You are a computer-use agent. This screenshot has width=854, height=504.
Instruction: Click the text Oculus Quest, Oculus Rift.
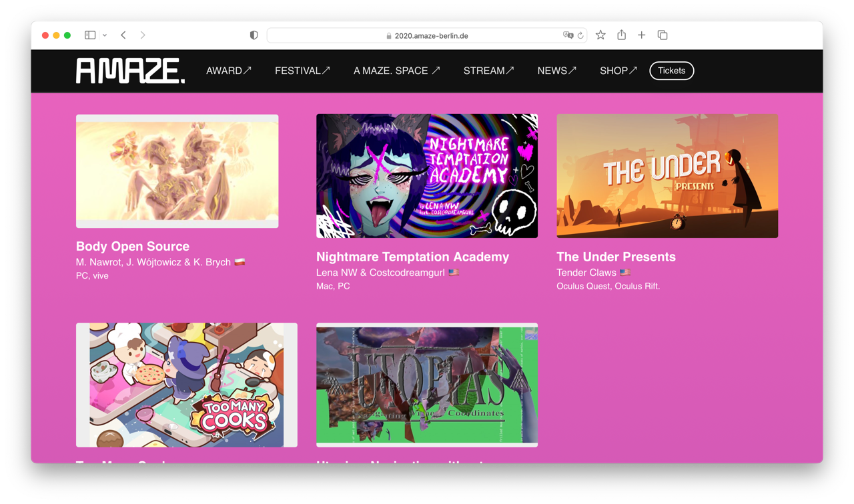coord(608,286)
